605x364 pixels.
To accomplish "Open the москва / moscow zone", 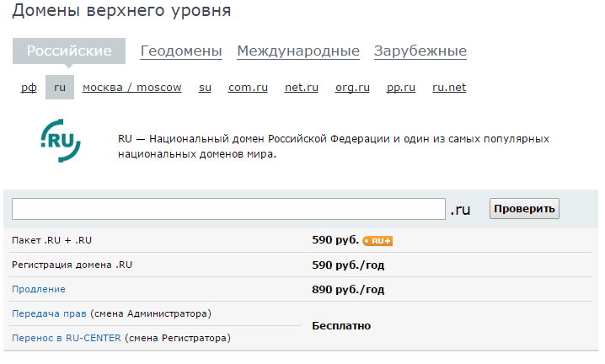I will tap(131, 88).
